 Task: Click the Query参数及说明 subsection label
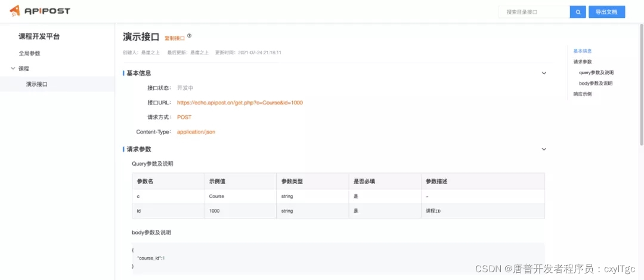coord(153,164)
